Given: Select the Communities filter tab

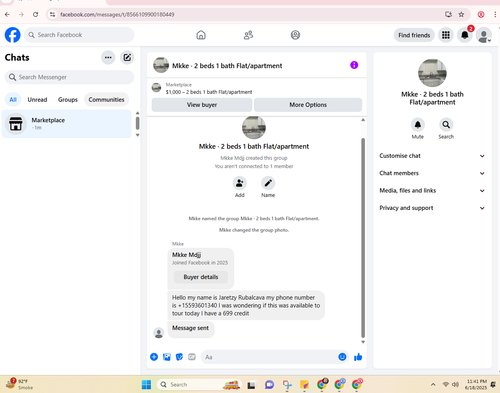Looking at the screenshot, I should point(106,99).
